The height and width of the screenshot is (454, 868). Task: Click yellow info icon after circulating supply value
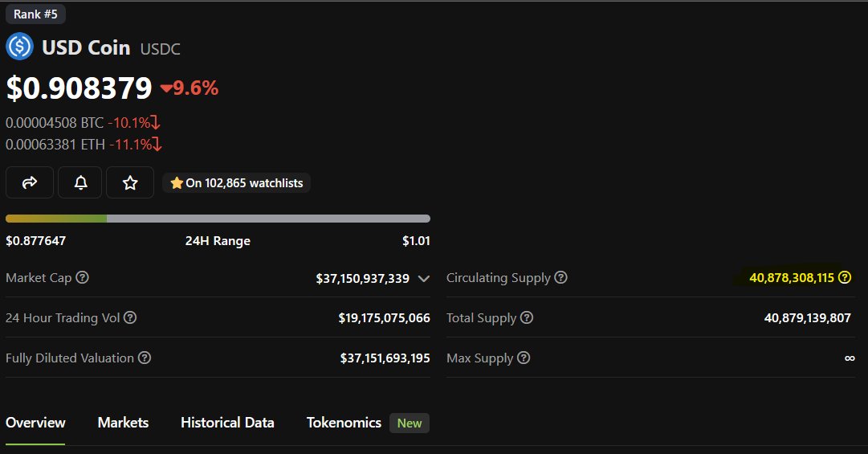coord(845,277)
